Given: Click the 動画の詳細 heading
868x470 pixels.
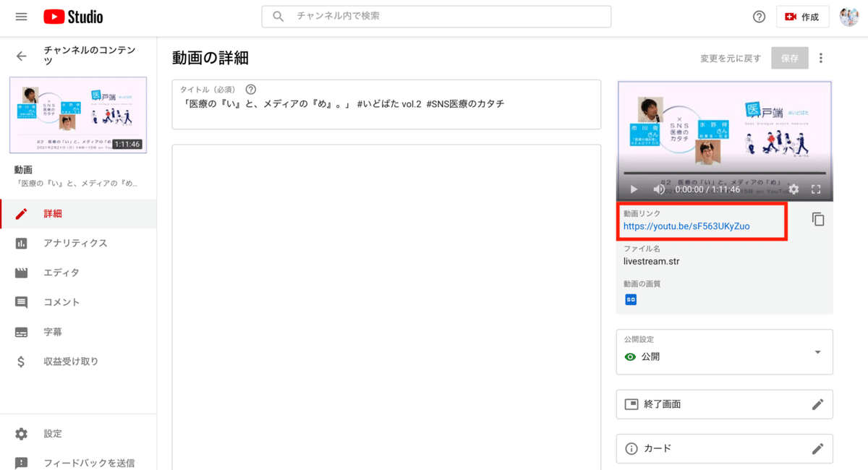Looking at the screenshot, I should click(x=210, y=59).
